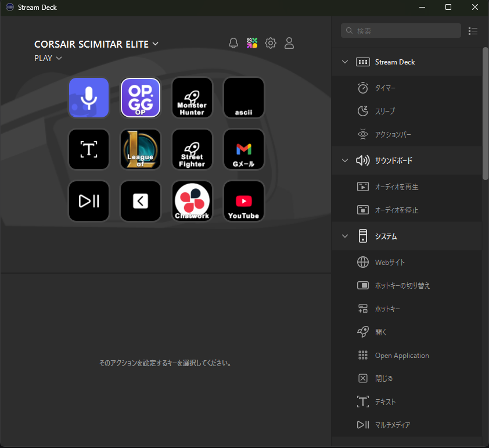This screenshot has height=448, width=489.
Task: Choose the Open Application action
Action: (x=407, y=356)
